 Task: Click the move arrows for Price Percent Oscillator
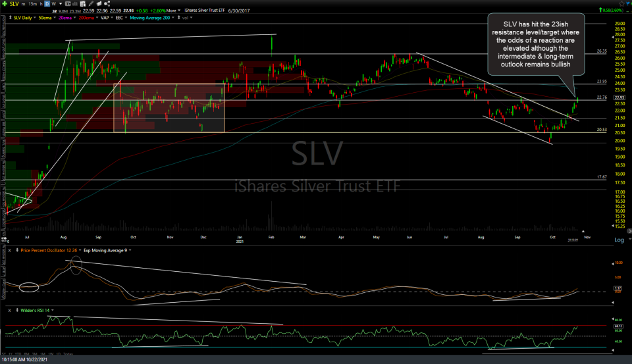point(17,250)
